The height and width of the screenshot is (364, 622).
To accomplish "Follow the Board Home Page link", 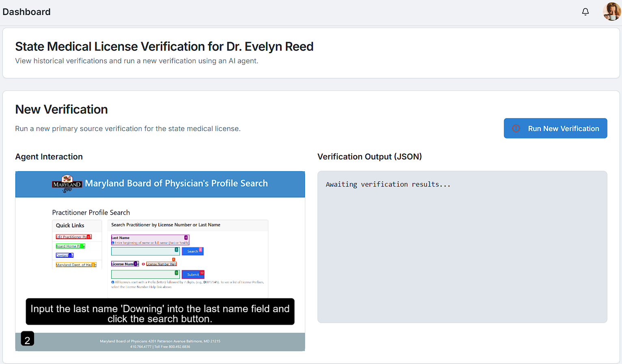I will 70,246.
